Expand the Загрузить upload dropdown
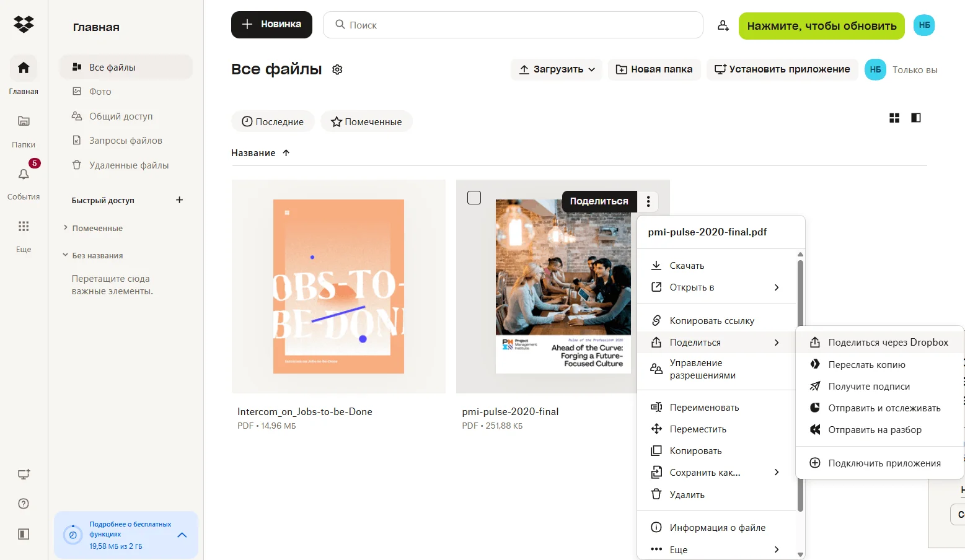 (x=557, y=69)
